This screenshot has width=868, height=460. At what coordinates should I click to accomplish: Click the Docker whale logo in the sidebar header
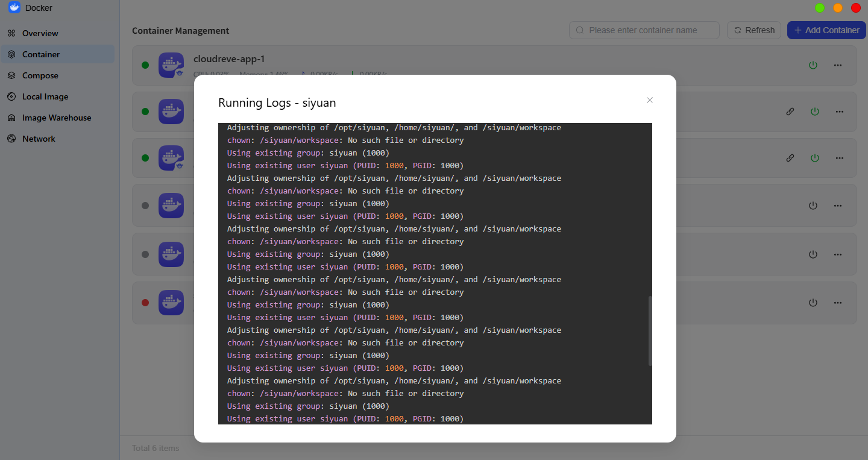(14, 8)
